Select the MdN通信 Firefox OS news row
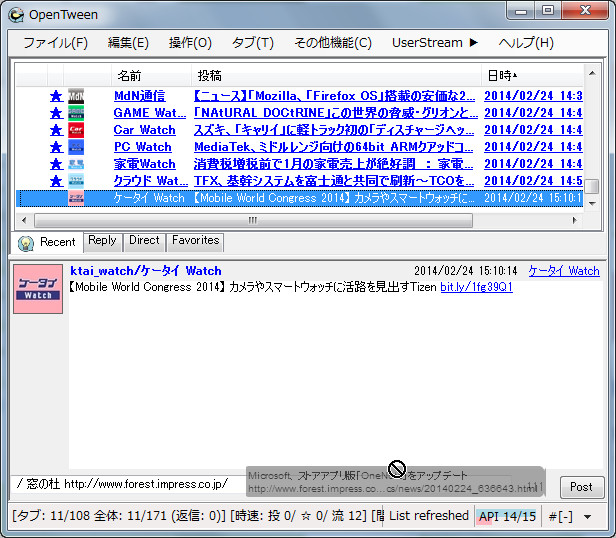Screen dimensions: 616x538 299,96
